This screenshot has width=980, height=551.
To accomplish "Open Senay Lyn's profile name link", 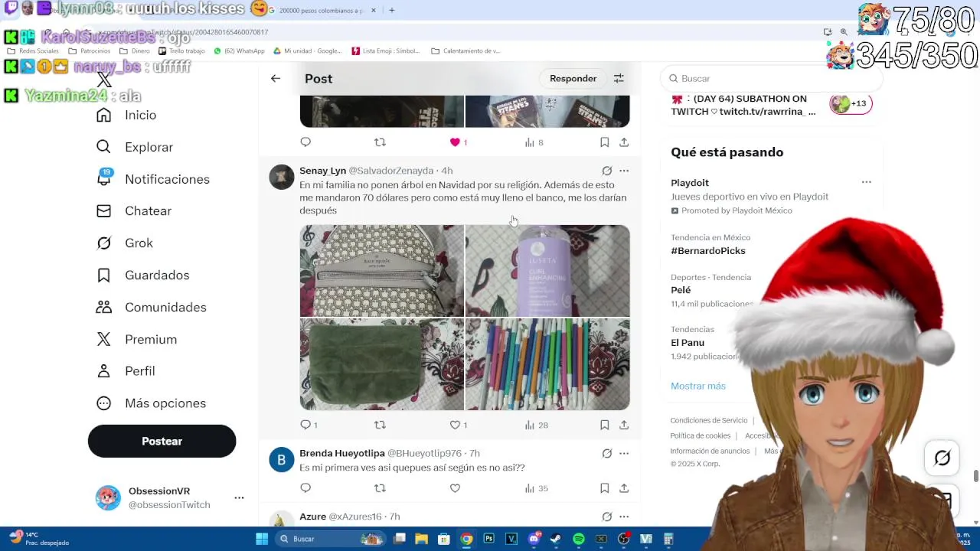I will (323, 171).
